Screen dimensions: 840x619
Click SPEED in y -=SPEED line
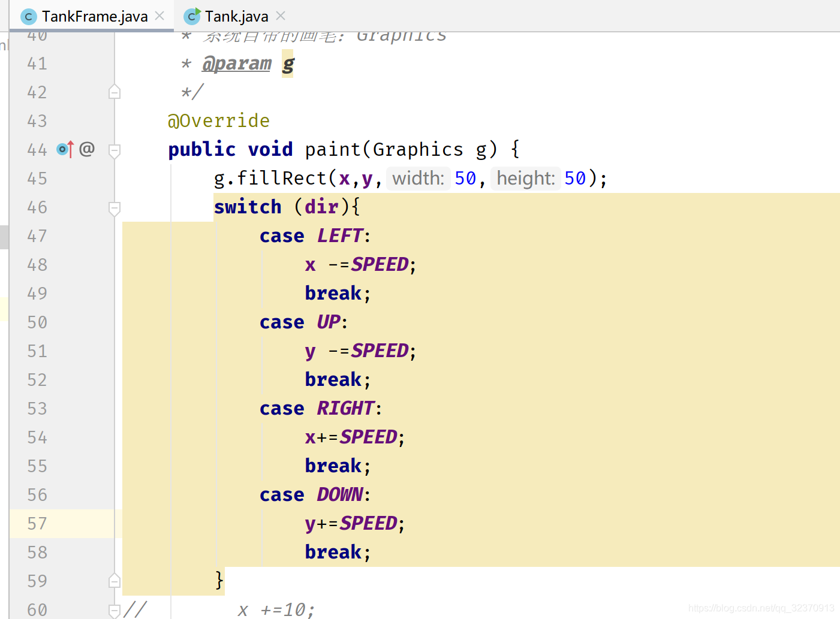point(380,351)
